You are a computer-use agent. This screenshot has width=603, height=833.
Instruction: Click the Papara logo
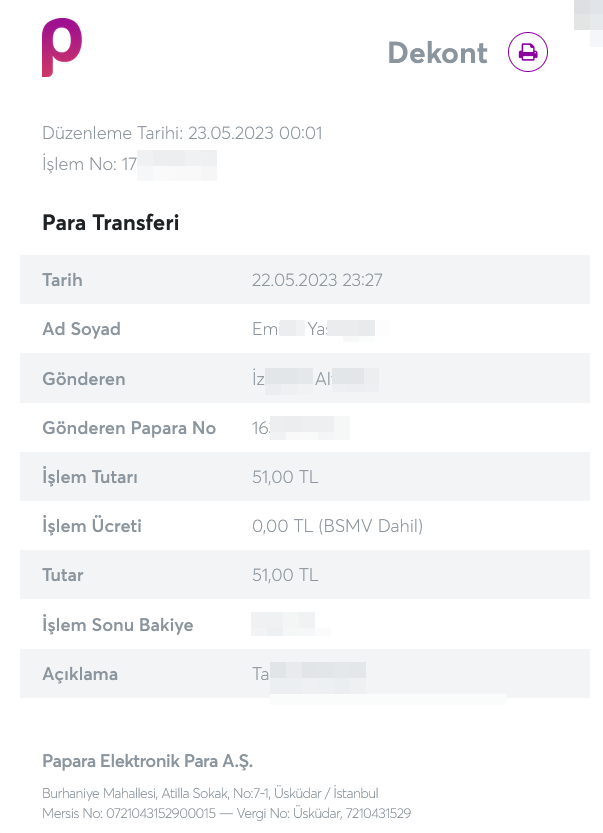[62, 47]
